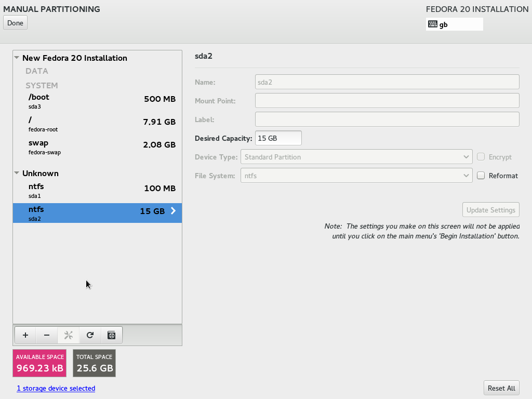Click the Done button
Viewport: 532px width, 399px height.
(x=15, y=23)
